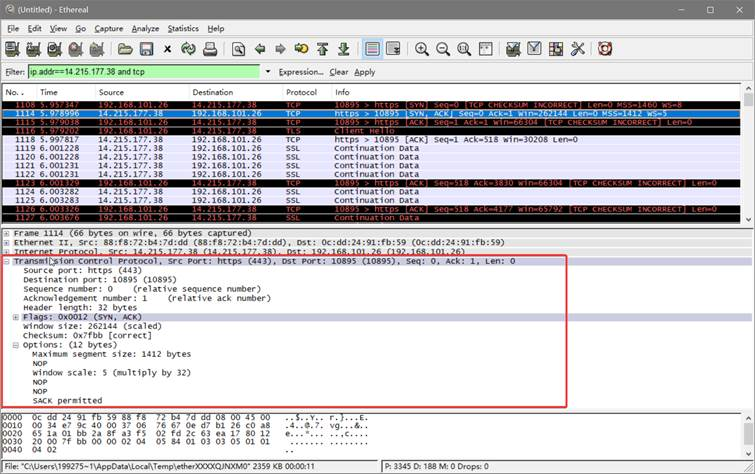
Task: Click hex pane scrollbar down arrow
Action: [x=748, y=453]
